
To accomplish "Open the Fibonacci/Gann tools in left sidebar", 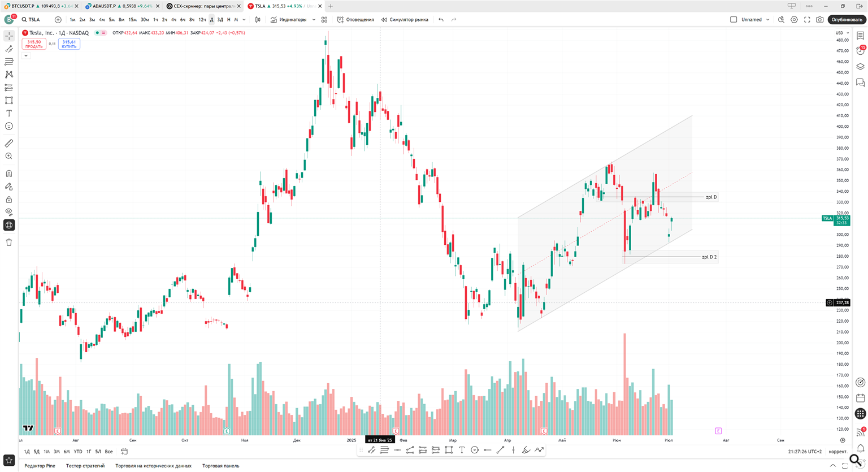I will (9, 62).
